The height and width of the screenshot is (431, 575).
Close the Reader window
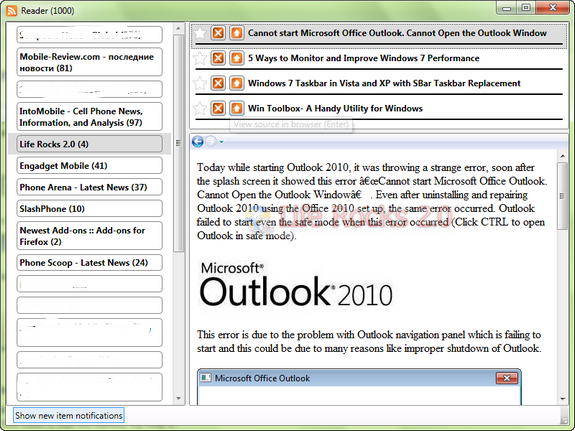click(553, 8)
